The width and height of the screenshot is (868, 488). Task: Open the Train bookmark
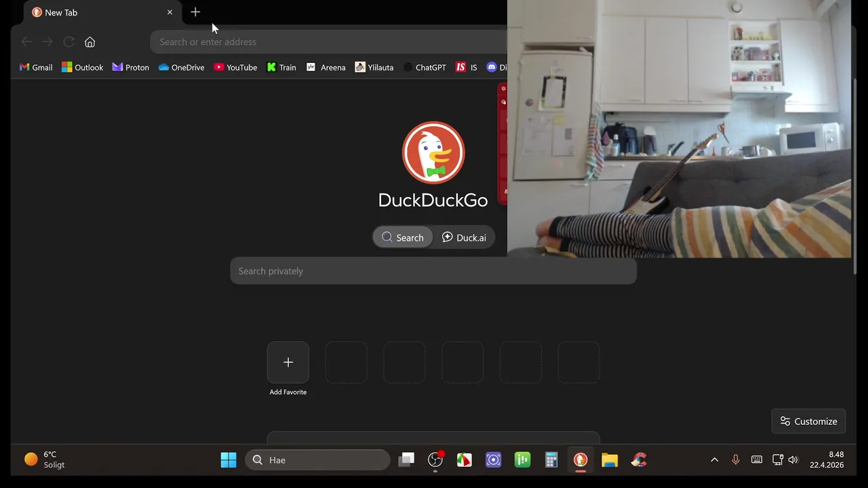pos(281,67)
